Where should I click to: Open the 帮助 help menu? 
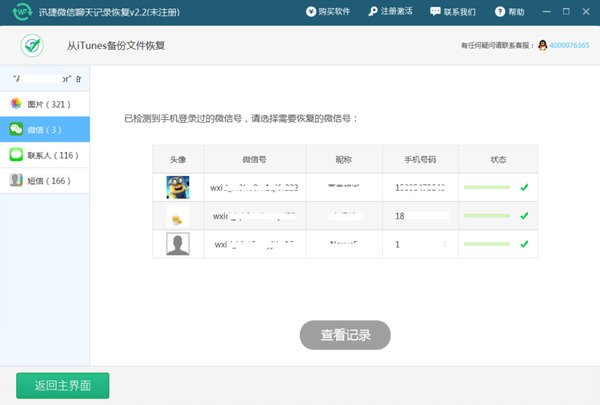[x=508, y=12]
